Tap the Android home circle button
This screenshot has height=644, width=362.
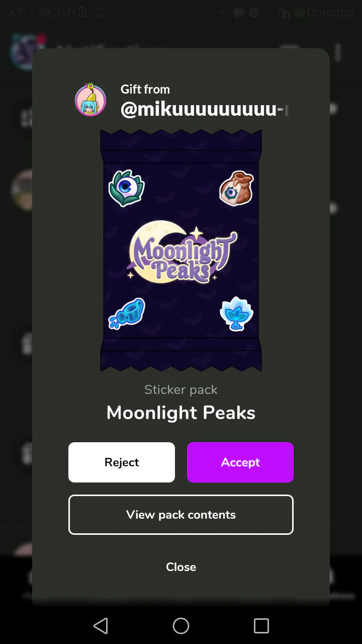coord(181,626)
